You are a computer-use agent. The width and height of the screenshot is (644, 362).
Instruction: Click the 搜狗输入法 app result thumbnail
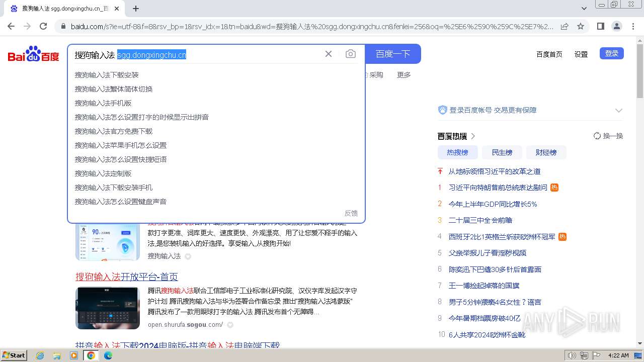[x=108, y=242]
